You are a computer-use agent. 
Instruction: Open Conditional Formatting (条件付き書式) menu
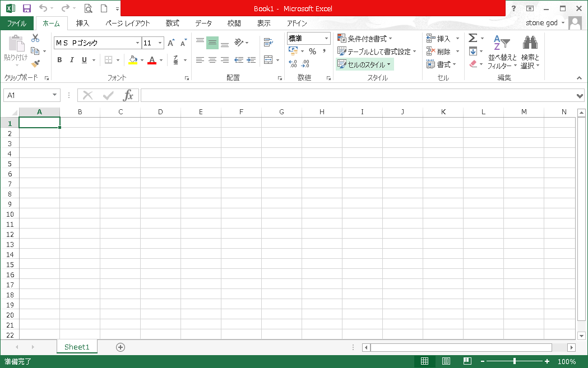coord(364,39)
